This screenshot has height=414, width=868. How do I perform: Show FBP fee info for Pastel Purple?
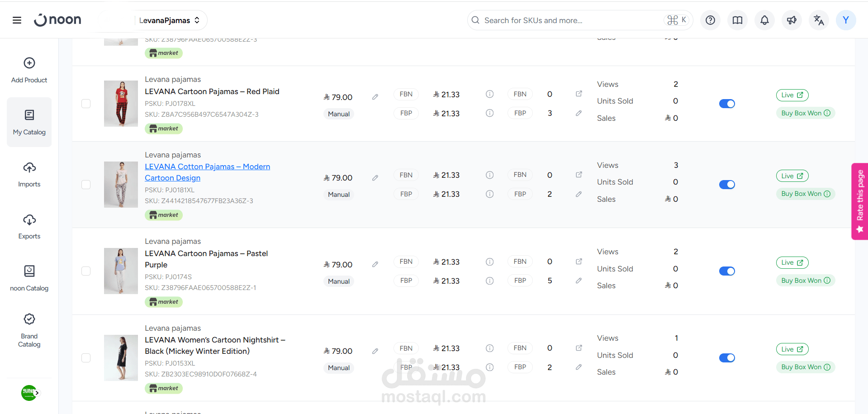point(489,281)
